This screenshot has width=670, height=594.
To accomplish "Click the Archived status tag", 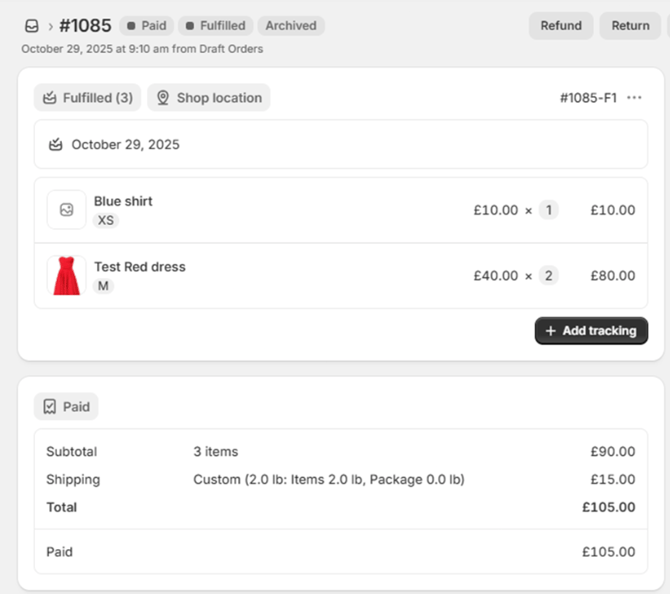I will coord(290,26).
